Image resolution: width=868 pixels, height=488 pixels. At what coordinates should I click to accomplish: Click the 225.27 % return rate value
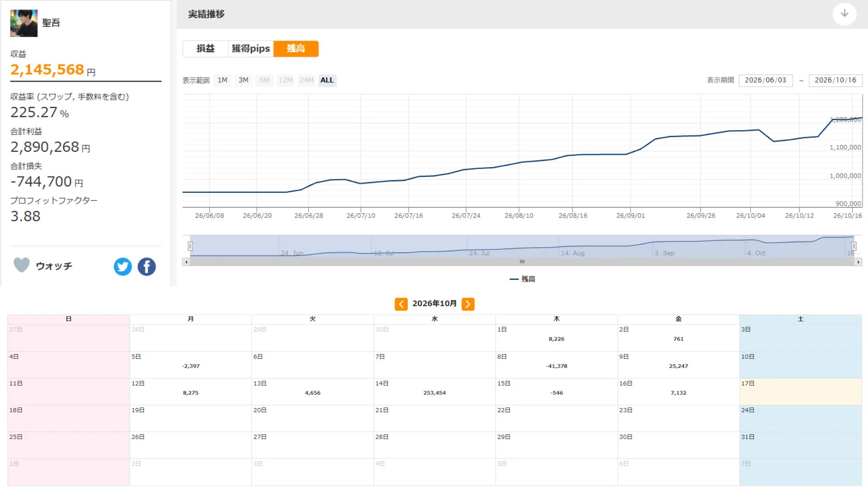[40, 113]
